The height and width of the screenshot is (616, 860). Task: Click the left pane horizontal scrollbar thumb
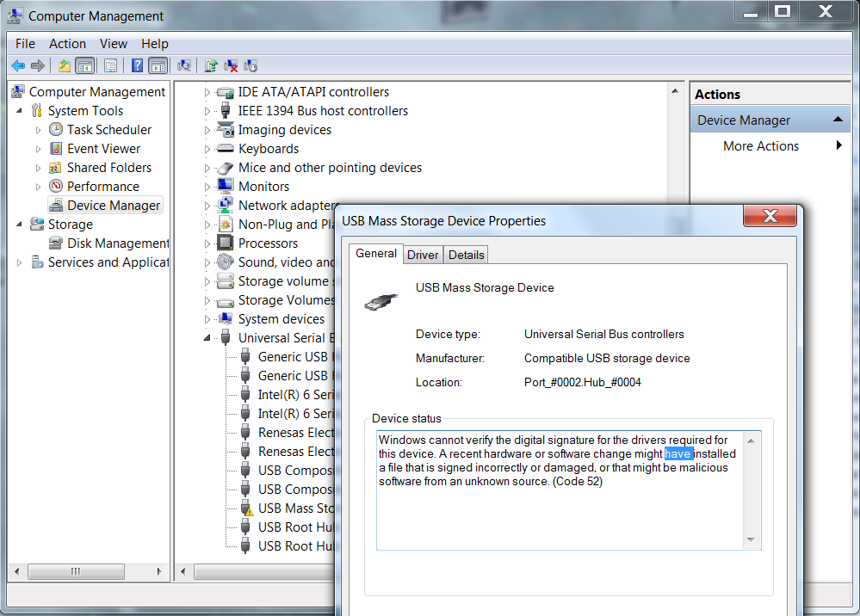pyautogui.click(x=77, y=571)
